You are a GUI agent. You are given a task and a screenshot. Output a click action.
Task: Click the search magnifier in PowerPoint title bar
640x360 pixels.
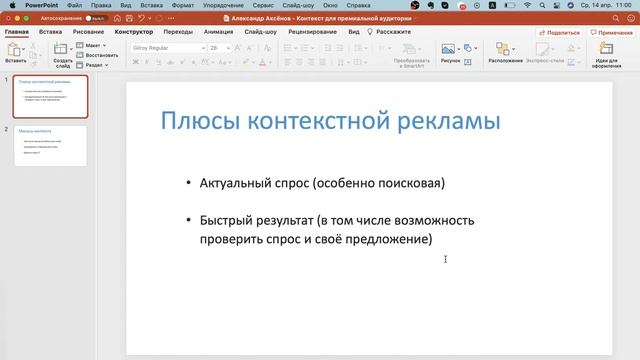pyautogui.click(x=616, y=18)
